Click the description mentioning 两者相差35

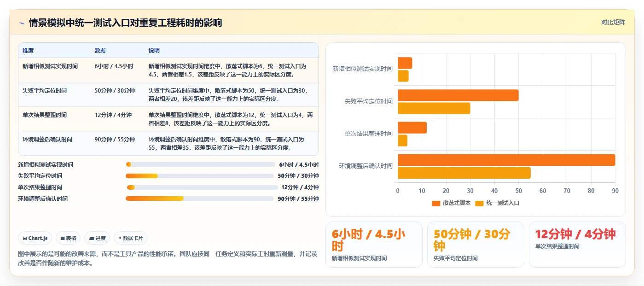[231, 144]
